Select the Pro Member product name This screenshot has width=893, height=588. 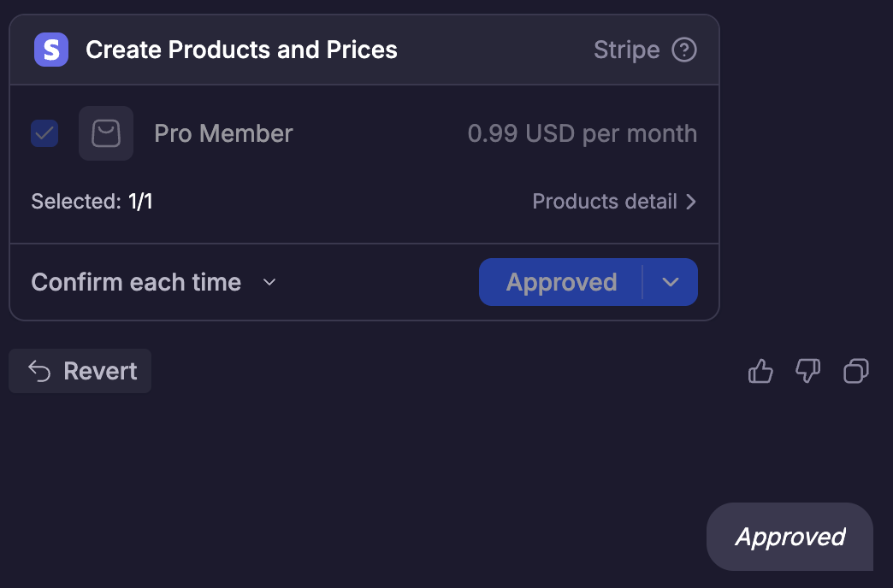[223, 133]
